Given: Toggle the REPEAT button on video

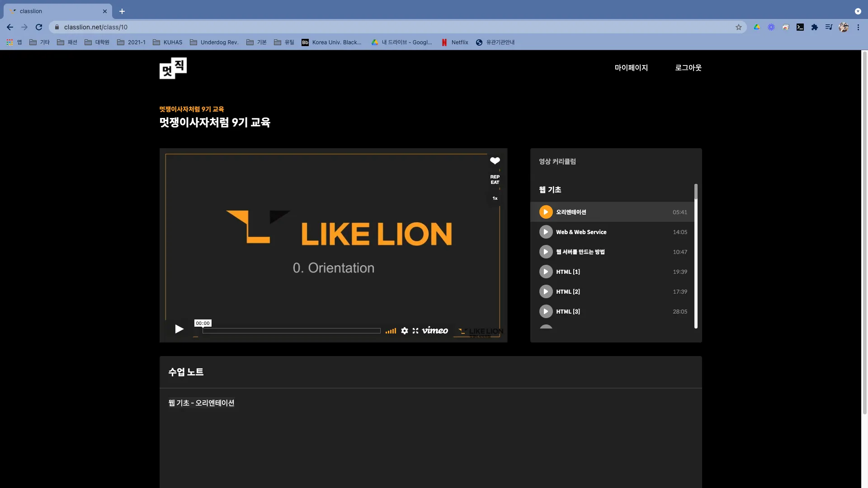Looking at the screenshot, I should coord(495,179).
